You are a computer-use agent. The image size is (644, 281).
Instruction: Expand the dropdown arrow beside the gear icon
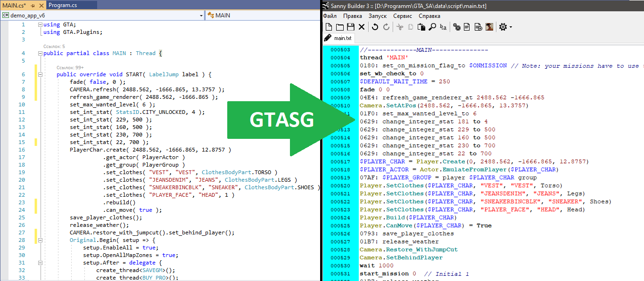[511, 27]
